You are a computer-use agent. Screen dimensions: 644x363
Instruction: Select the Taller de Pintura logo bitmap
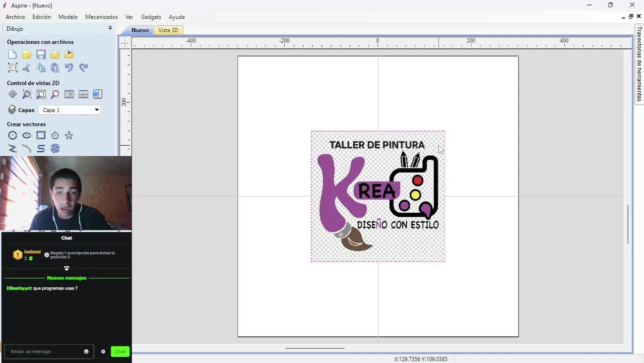[378, 196]
